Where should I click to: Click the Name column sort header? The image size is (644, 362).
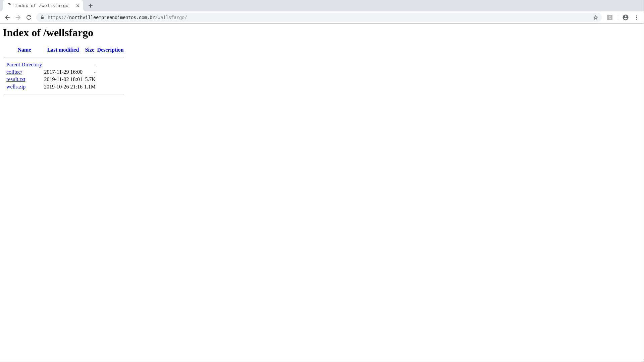tap(24, 50)
